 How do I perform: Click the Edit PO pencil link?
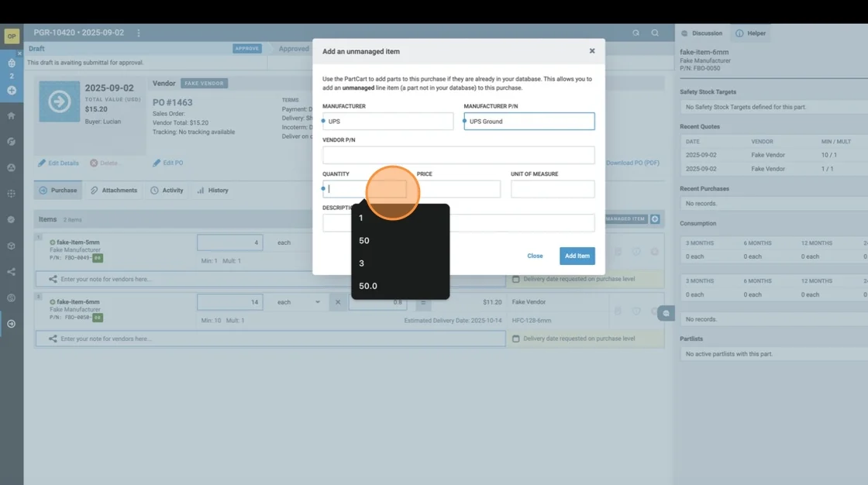[167, 163]
